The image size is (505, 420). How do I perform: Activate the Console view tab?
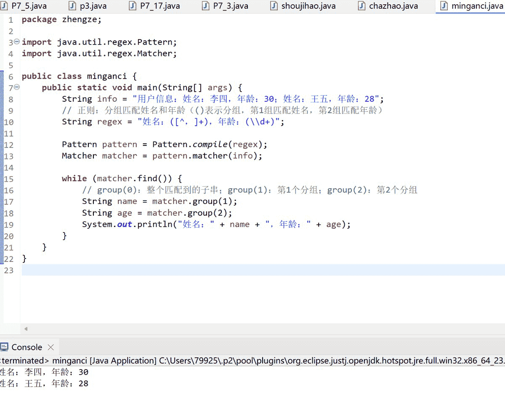click(21, 347)
